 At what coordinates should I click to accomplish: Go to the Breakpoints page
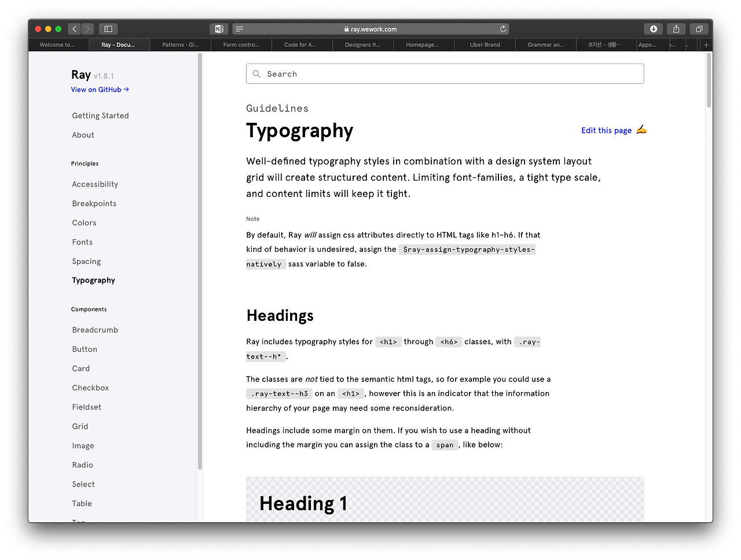point(94,203)
